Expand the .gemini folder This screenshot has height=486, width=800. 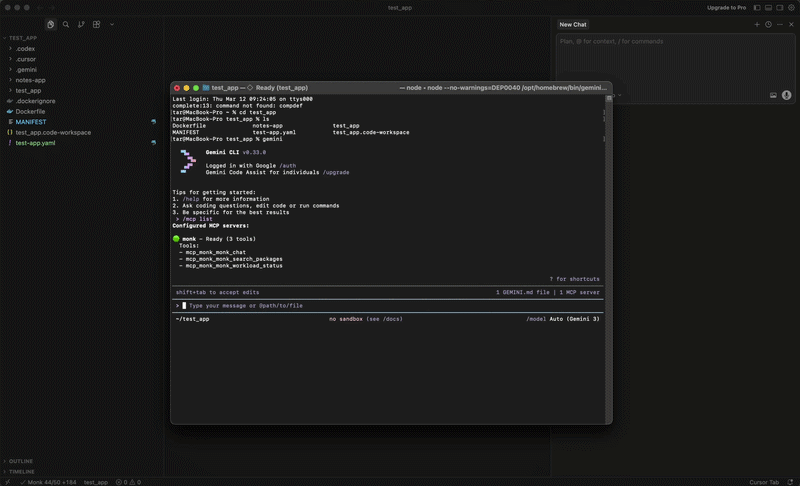tap(26, 70)
